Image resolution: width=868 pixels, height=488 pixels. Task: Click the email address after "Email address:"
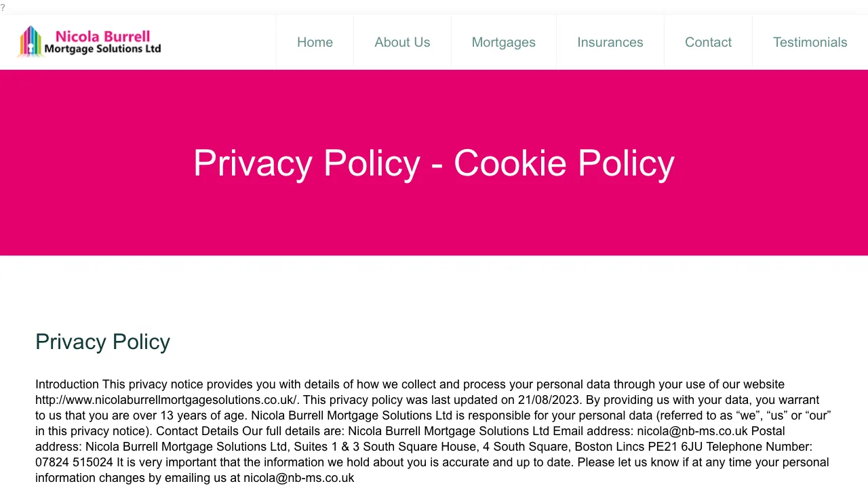point(692,431)
